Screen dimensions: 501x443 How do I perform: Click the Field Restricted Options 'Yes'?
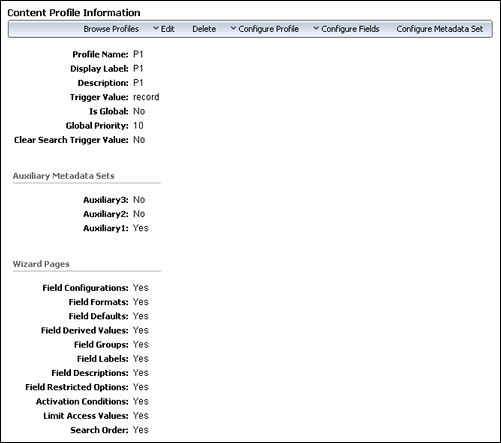coord(141,387)
